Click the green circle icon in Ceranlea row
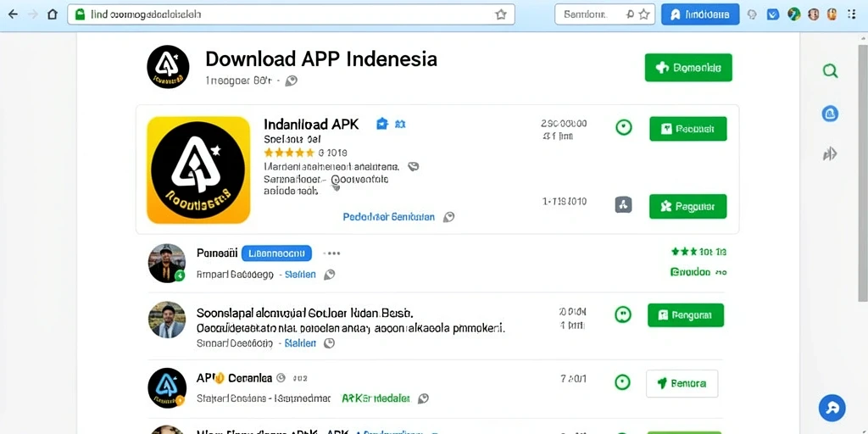The height and width of the screenshot is (434, 868). [623, 382]
